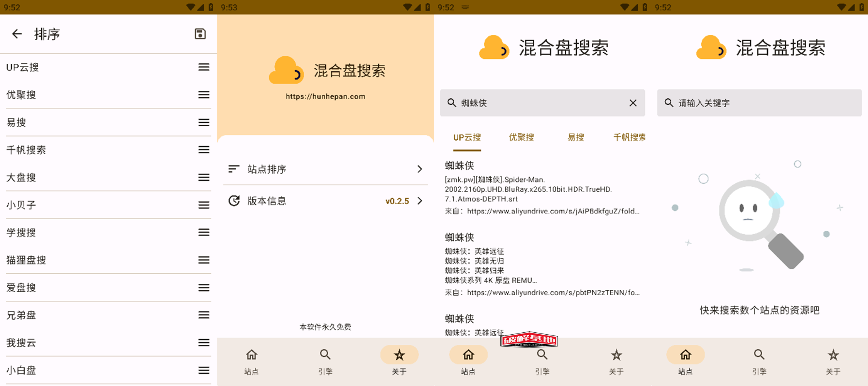
Task: Grab the drag handle for 爱盘搜 row
Action: 204,288
